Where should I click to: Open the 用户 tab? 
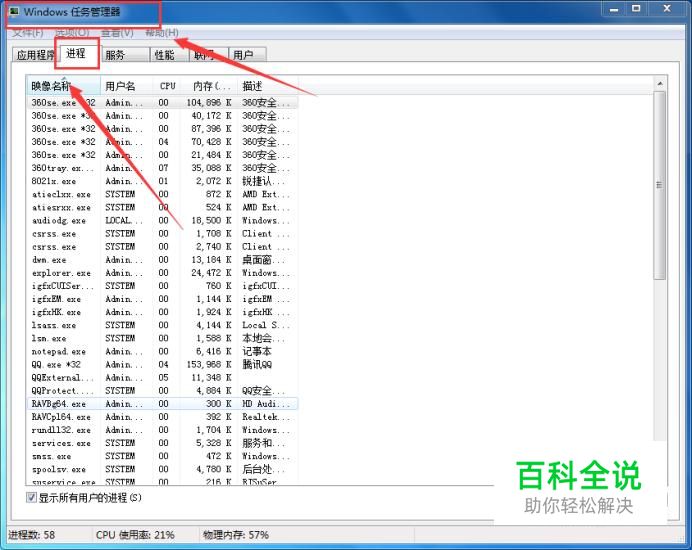click(x=247, y=55)
